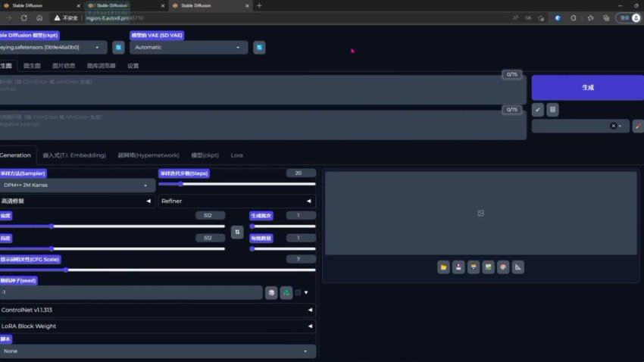The image size is (644, 362).
Task: Open browser collections icon
Action: 606,18
